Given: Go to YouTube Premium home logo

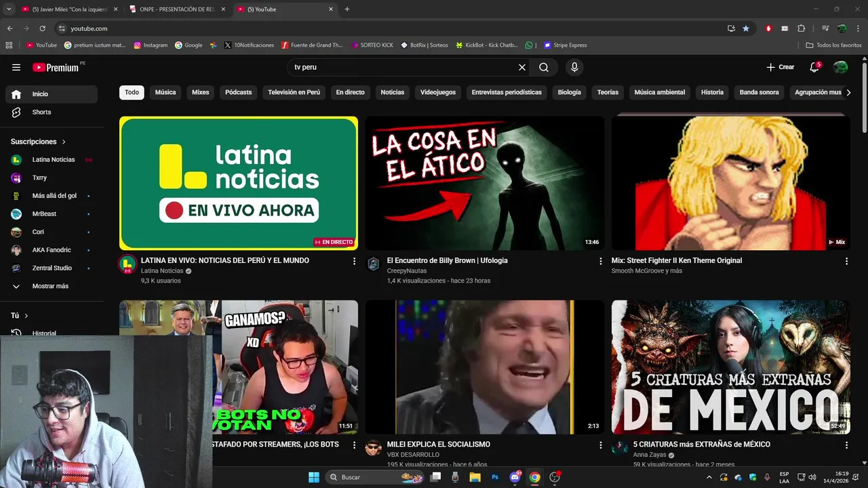Looking at the screenshot, I should coord(56,67).
